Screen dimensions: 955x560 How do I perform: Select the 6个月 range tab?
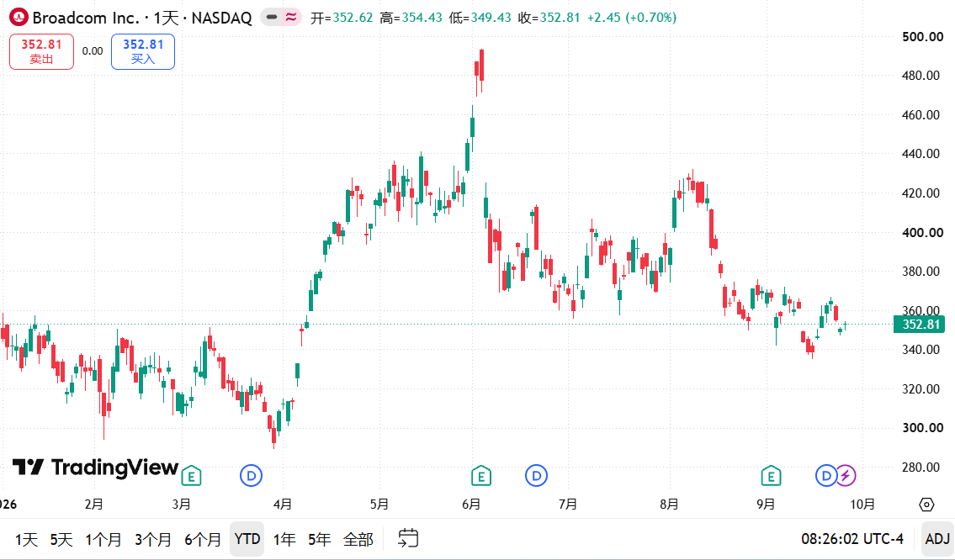pos(203,539)
